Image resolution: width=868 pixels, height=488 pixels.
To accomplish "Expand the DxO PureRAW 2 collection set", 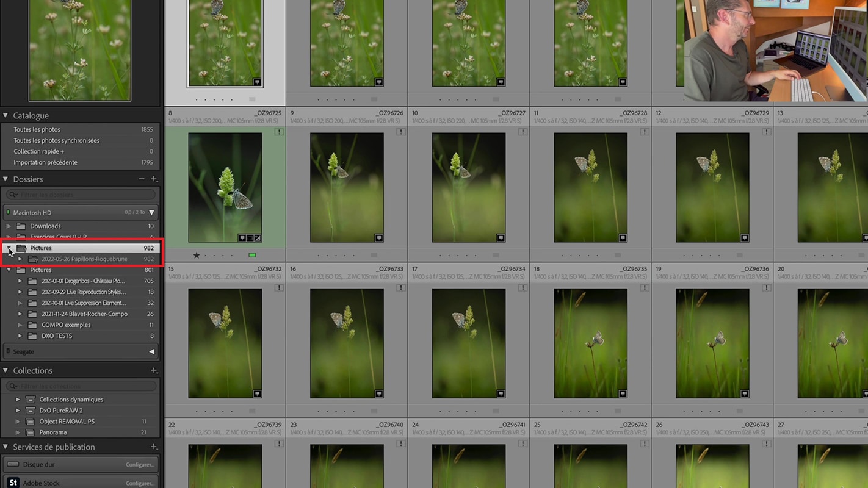I will 18,411.
